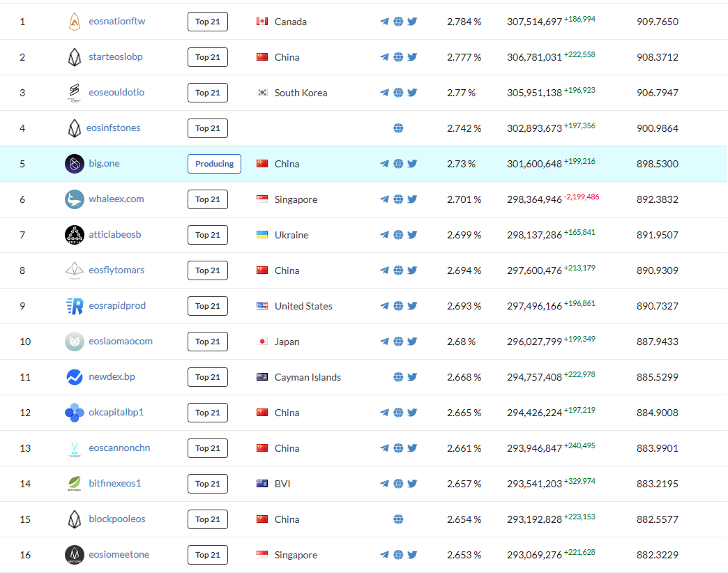Image resolution: width=728 pixels, height=573 pixels.
Task: Select the Cayman Islands location text
Action: pos(308,377)
